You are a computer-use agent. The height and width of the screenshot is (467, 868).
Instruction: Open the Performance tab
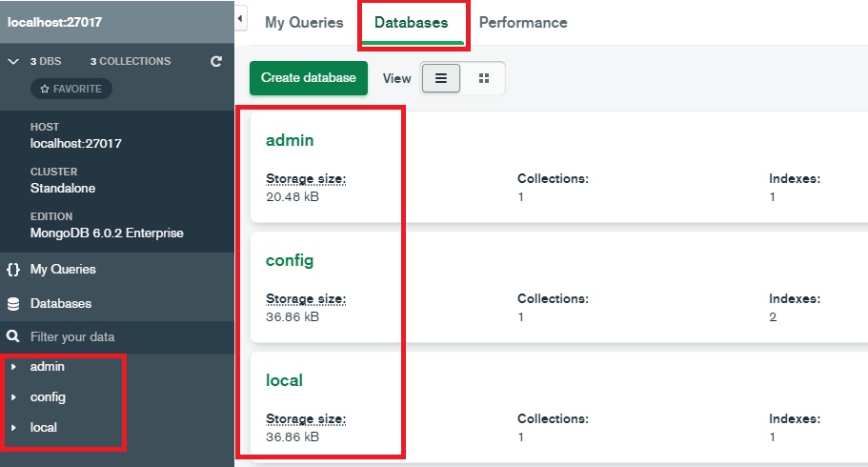click(x=523, y=23)
